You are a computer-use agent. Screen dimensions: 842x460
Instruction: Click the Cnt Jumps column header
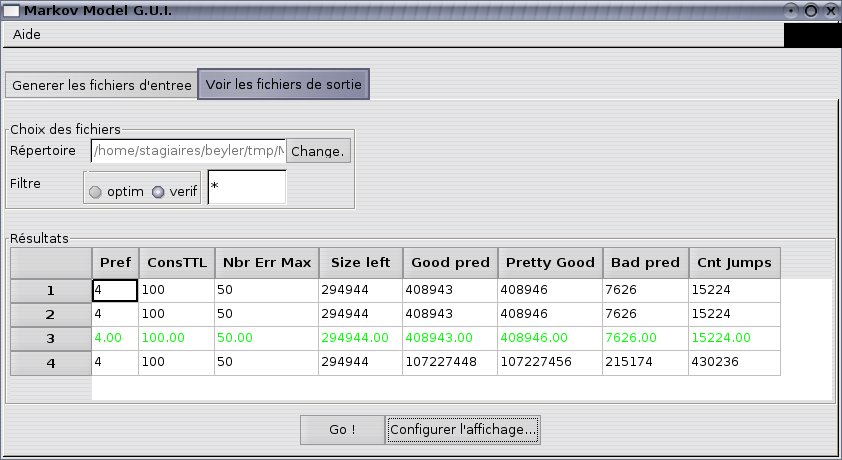(x=732, y=263)
